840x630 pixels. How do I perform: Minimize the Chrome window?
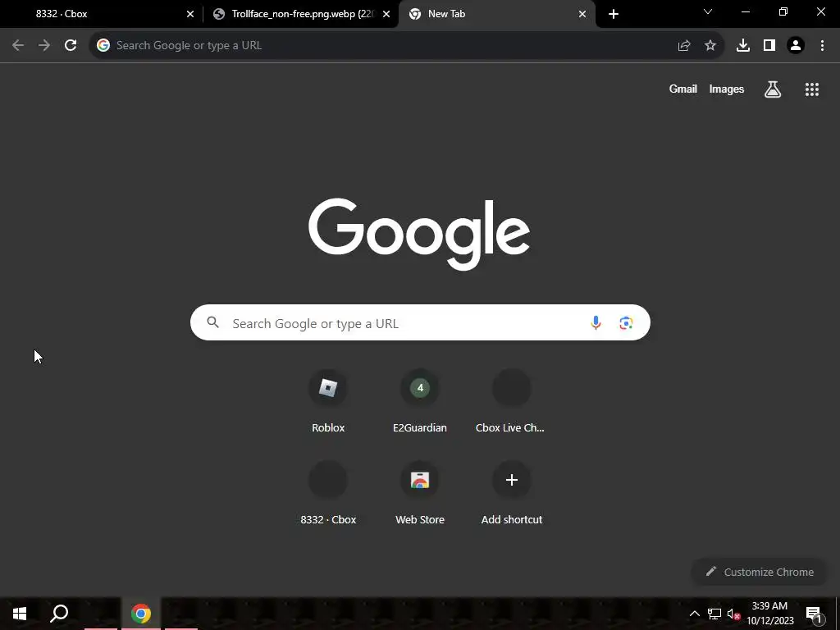(x=745, y=11)
